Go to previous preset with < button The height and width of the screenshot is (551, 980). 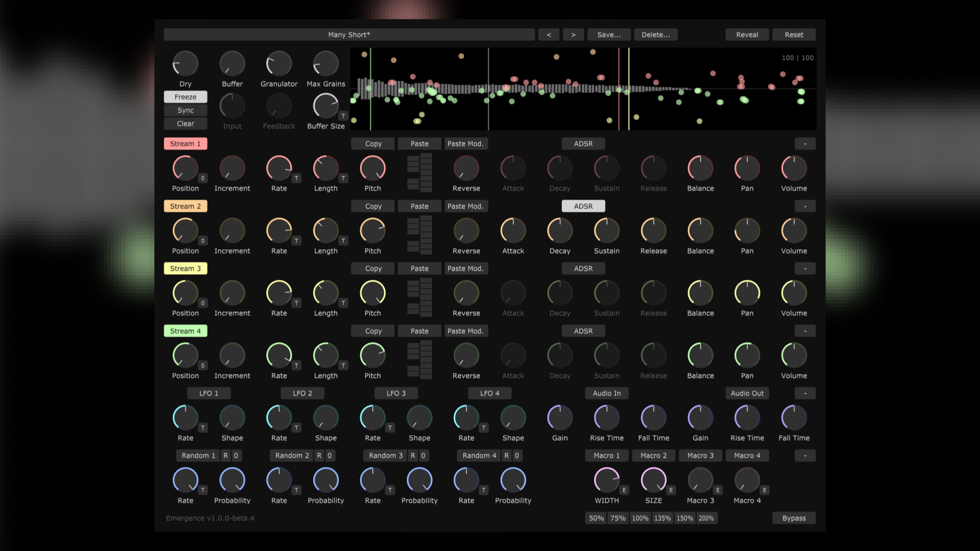(x=549, y=35)
